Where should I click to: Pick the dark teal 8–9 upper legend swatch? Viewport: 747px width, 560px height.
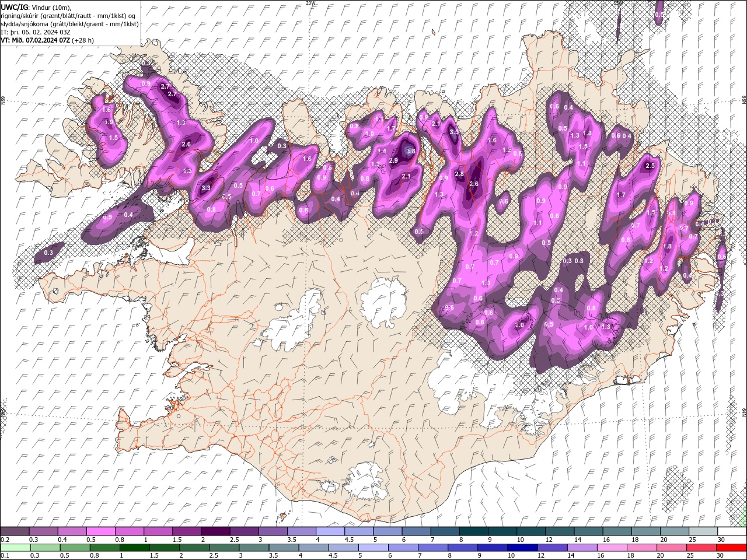[x=473, y=531]
